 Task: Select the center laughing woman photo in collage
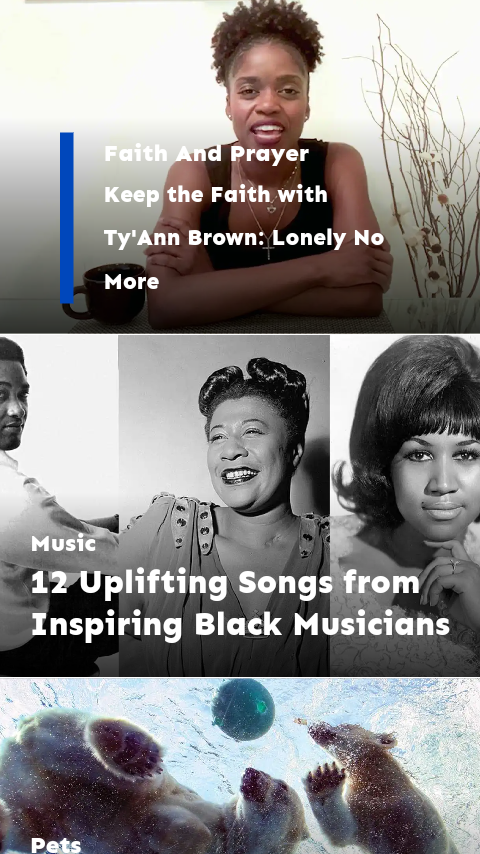(224, 505)
